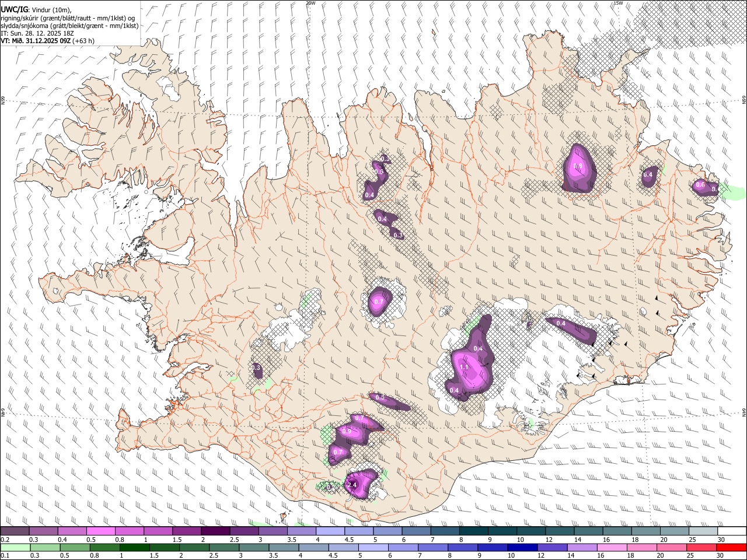This screenshot has height=560, width=747.
Task: Click the lavender swatch labeled 4 in upper legend
Action: [x=330, y=531]
